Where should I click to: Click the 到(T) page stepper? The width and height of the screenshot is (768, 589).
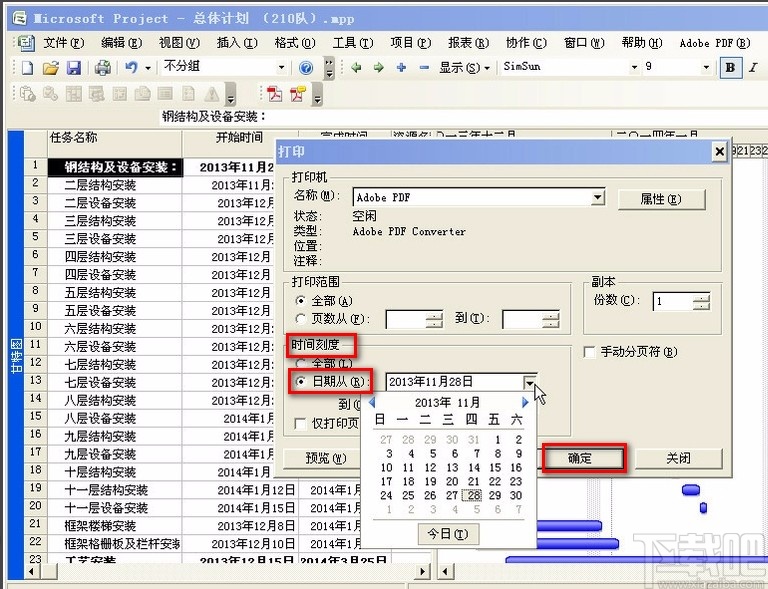551,320
